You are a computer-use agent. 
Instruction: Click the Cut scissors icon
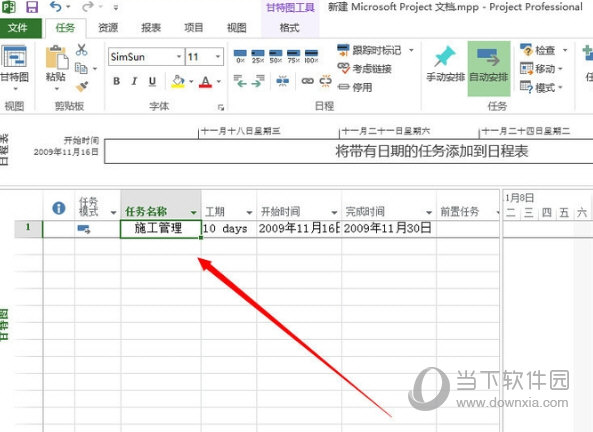(81, 50)
